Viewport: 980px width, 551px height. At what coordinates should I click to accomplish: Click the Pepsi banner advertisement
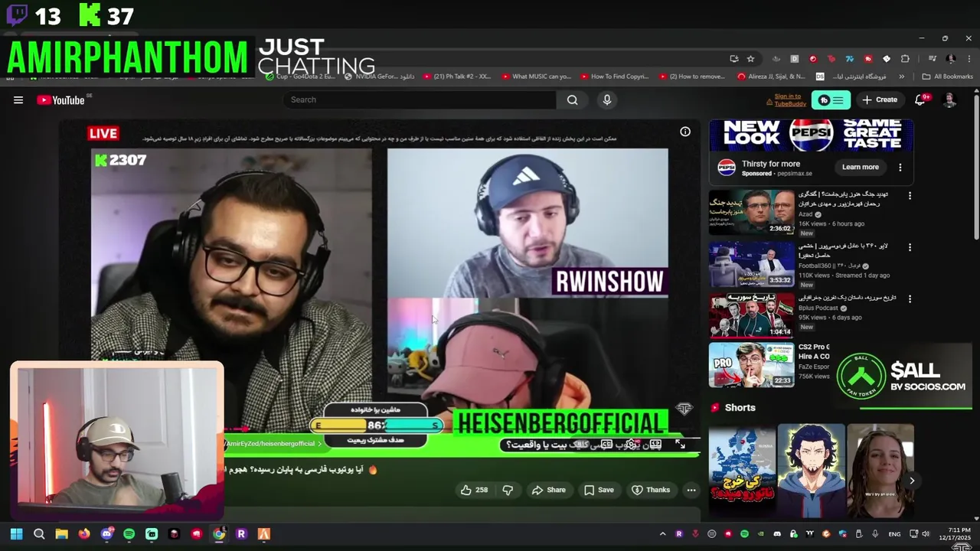click(811, 135)
